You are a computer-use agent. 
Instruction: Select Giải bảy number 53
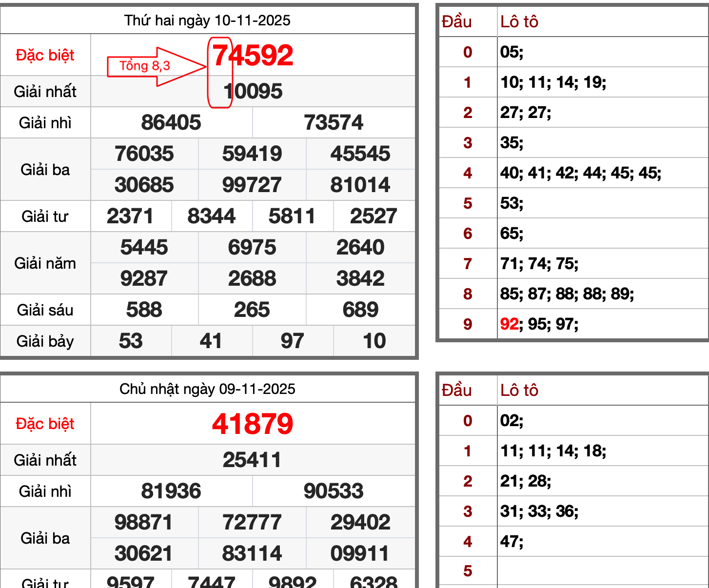point(131,341)
